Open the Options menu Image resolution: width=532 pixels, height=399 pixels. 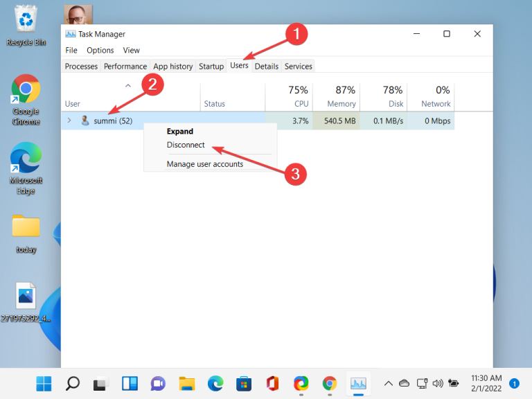(100, 50)
